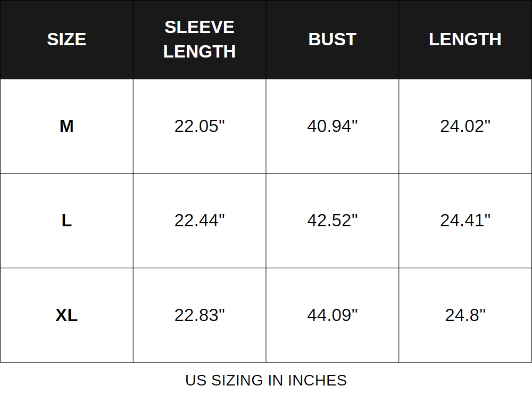Click the 24.8" length cell
Image resolution: width=532 pixels, height=394 pixels.
point(465,315)
